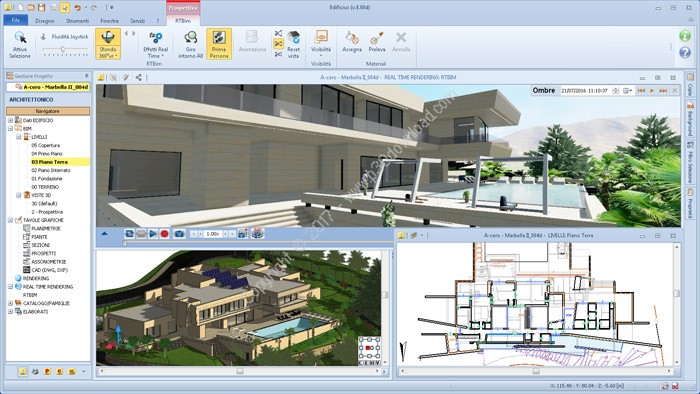Select the Giro intorno All icon

pos(191,38)
